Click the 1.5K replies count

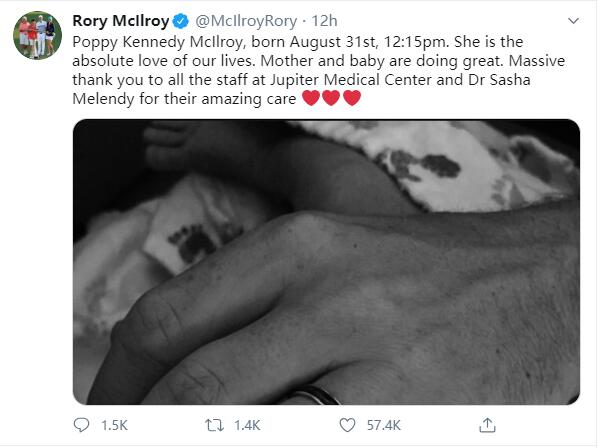(114, 425)
